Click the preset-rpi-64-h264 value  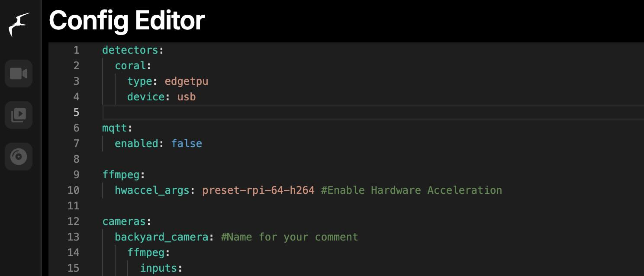coord(258,190)
